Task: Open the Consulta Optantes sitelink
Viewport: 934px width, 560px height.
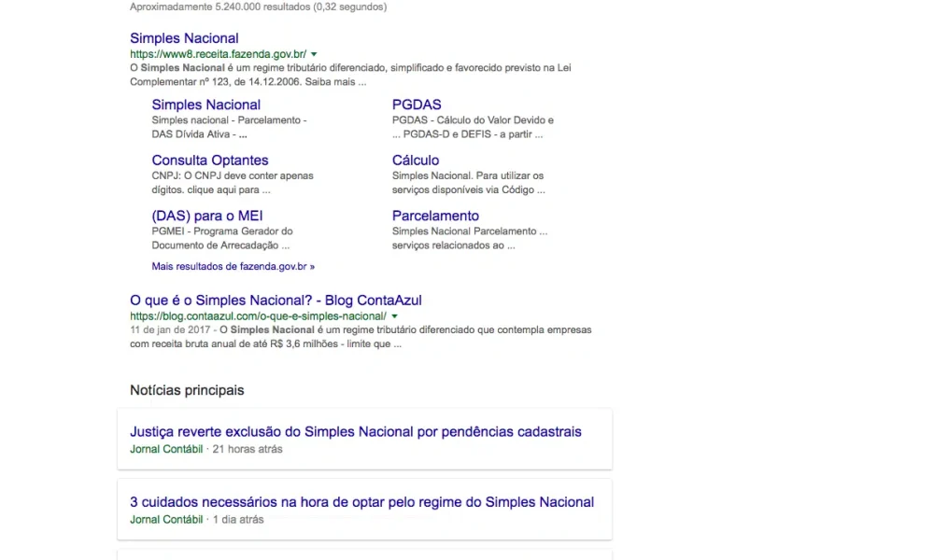Action: click(210, 161)
